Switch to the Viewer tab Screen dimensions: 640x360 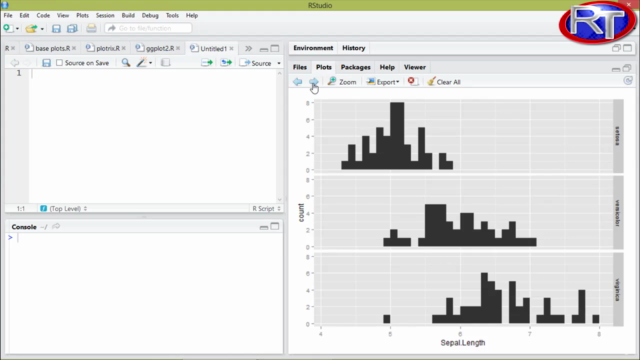[415, 67]
